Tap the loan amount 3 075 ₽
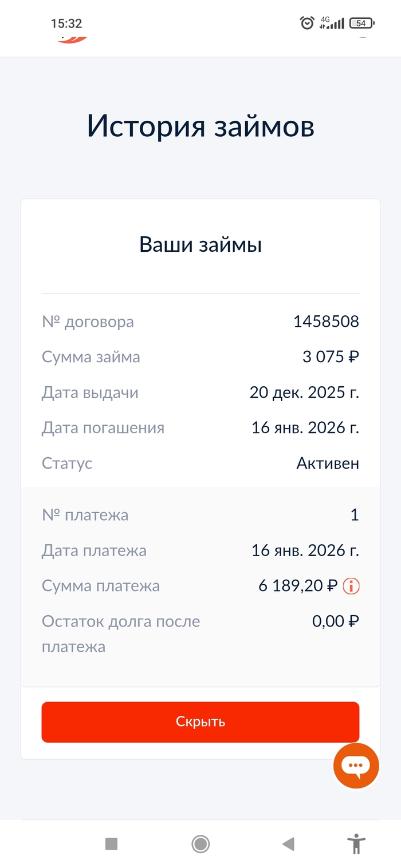 coord(331,357)
